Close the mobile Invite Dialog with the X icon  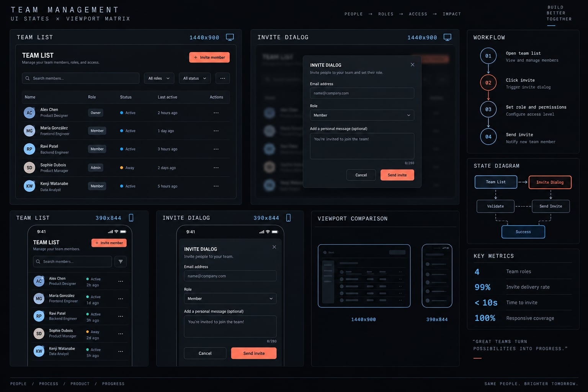point(274,247)
